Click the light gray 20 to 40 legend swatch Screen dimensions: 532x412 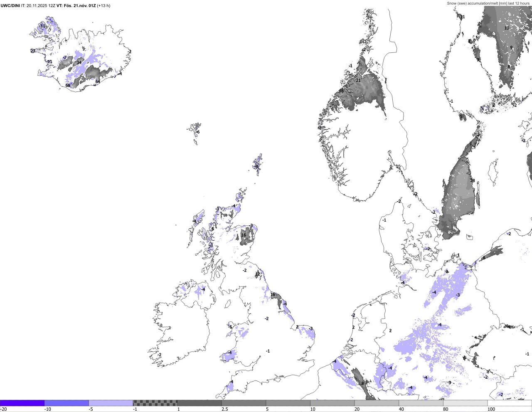[x=377, y=403]
